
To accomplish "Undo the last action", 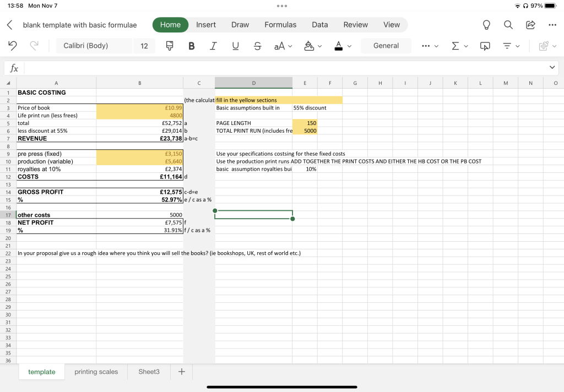I will pos(13,46).
